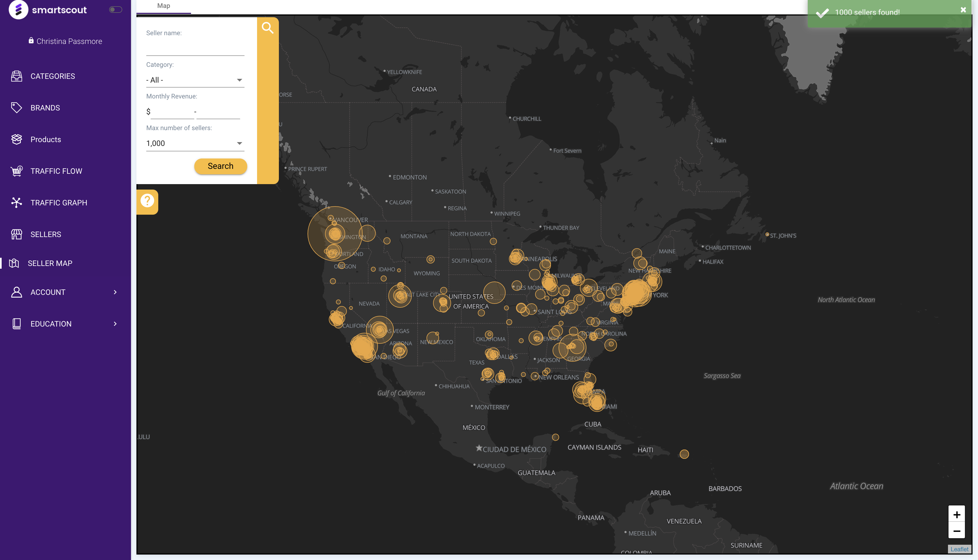
Task: Click the Traffic Graph node icon
Action: (16, 202)
